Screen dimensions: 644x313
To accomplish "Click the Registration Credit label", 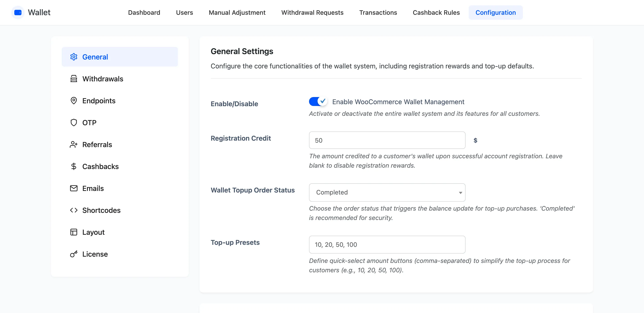I will (x=241, y=138).
